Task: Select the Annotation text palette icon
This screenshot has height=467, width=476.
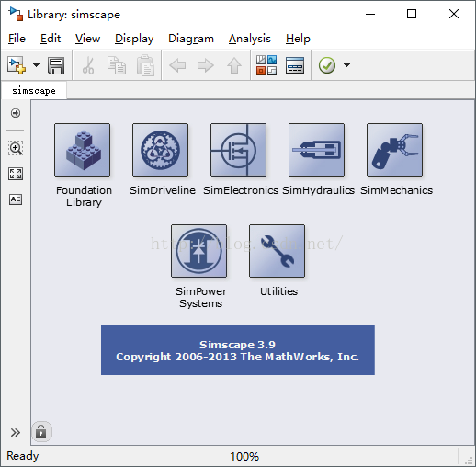Action: [x=16, y=199]
